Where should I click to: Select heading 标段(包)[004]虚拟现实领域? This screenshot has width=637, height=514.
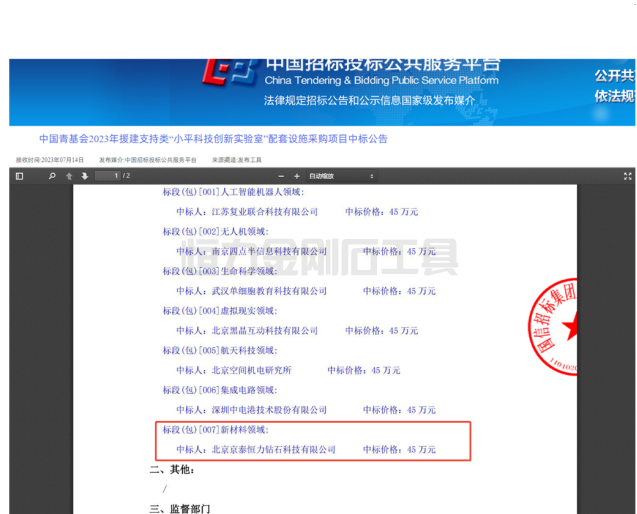220,311
